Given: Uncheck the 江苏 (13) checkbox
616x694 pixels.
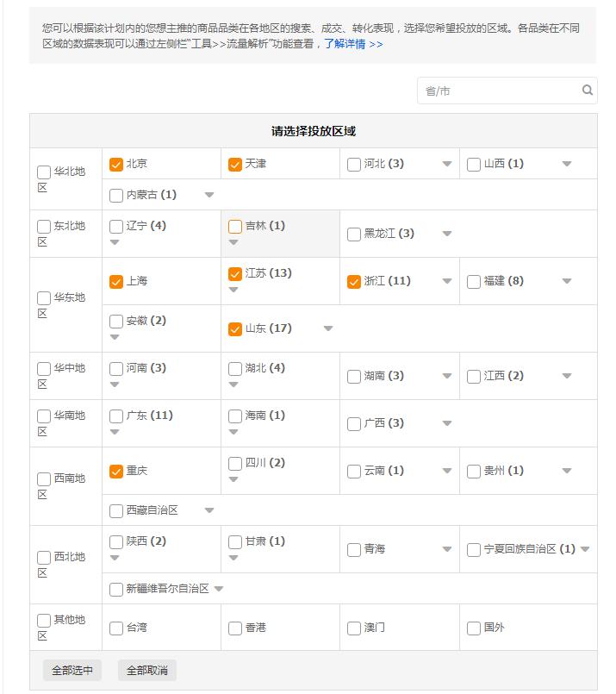Looking at the screenshot, I should coord(235,273).
